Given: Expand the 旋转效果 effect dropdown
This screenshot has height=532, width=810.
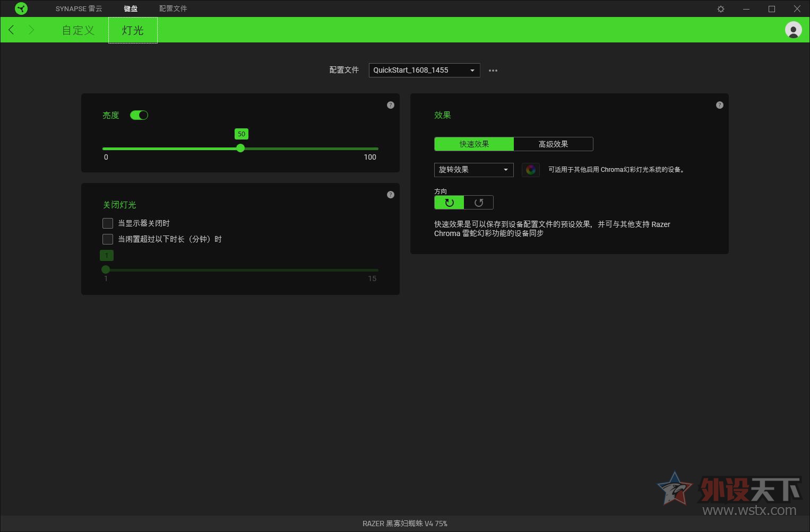Looking at the screenshot, I should coord(474,170).
